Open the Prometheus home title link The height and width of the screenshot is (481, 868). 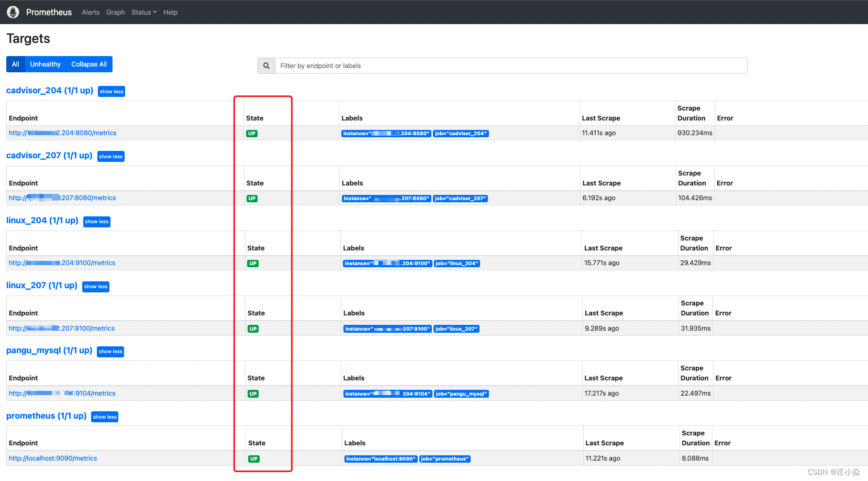(x=49, y=12)
